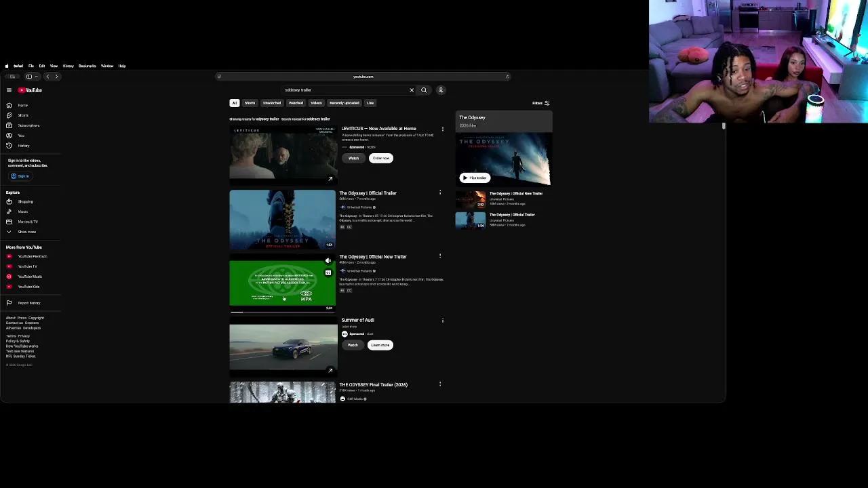The image size is (868, 488).
Task: Click the Sign in button
Action: pyautogui.click(x=20, y=176)
